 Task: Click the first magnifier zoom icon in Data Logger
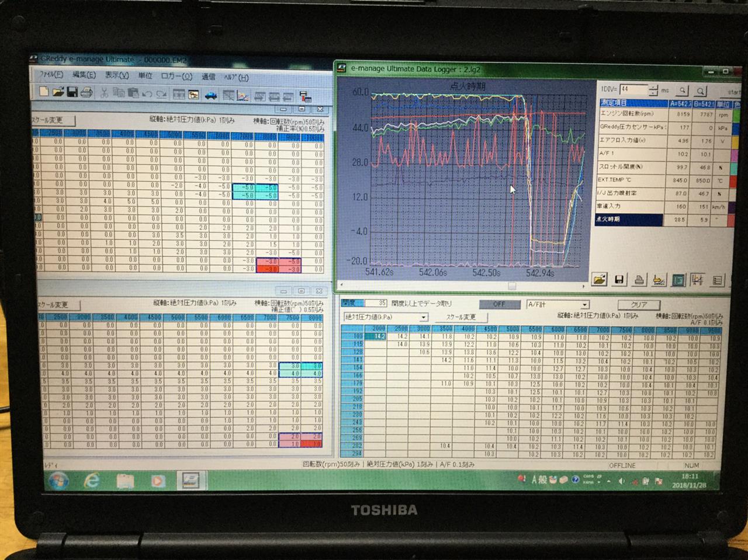coord(683,91)
